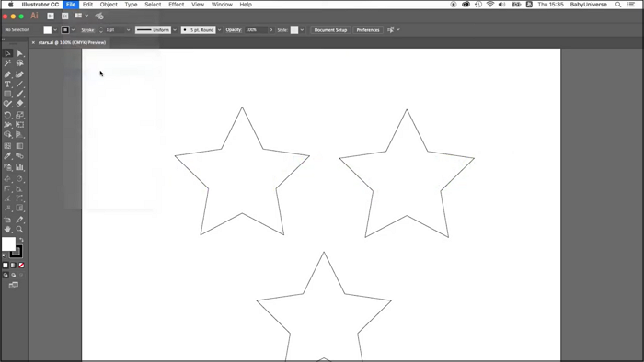Screen dimensions: 644x362
Task: Select the Curvature tool
Action: (19, 74)
